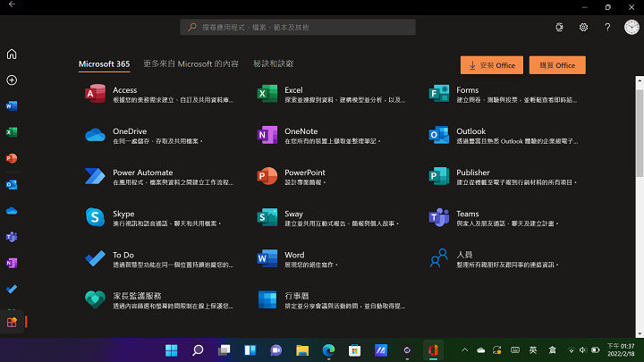
Task: Show hidden tray icons chevron
Action: point(464,350)
